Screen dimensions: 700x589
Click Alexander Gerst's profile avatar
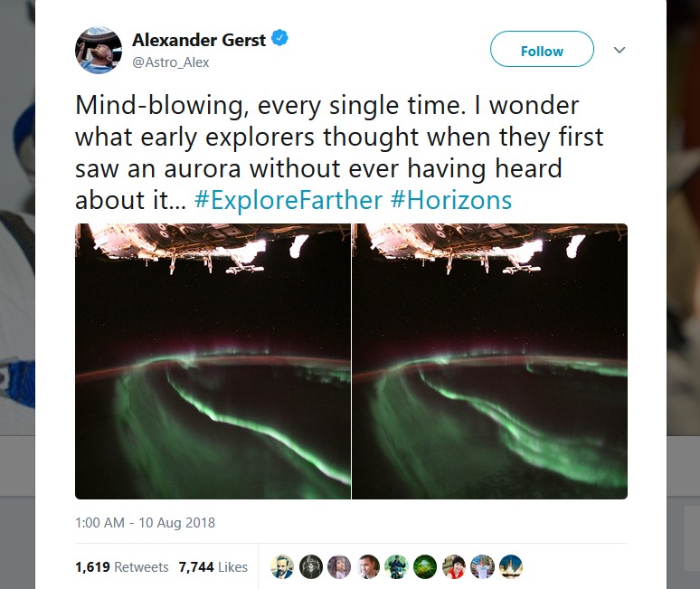(x=99, y=50)
